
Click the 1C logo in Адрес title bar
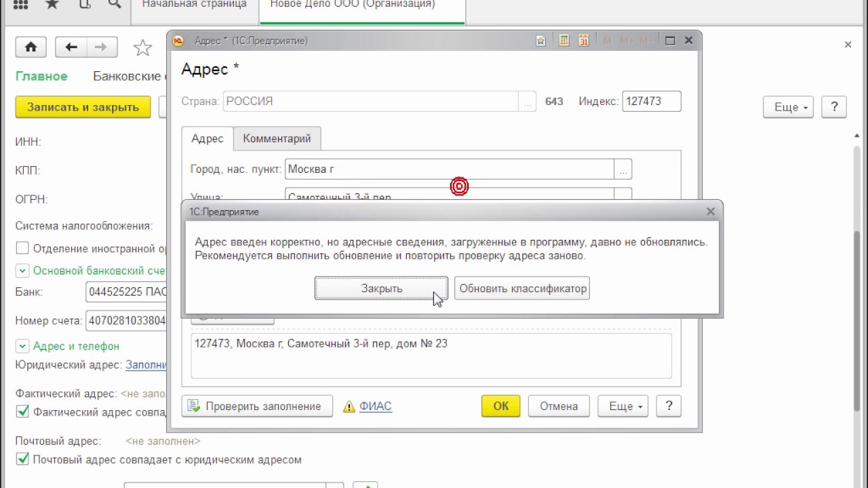pos(178,41)
